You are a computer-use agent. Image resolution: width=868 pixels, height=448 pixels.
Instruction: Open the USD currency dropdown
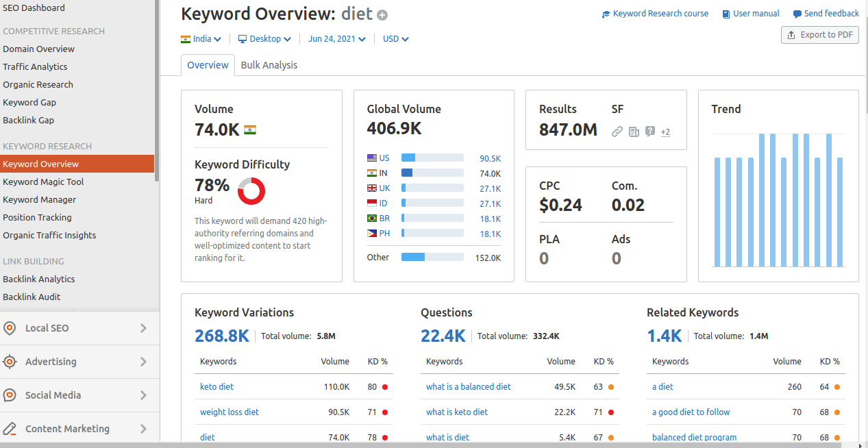tap(395, 39)
